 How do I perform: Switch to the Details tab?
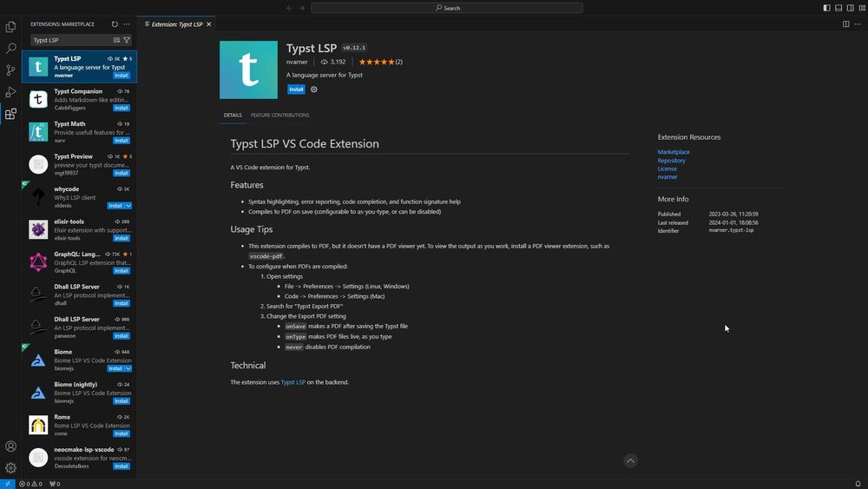233,116
